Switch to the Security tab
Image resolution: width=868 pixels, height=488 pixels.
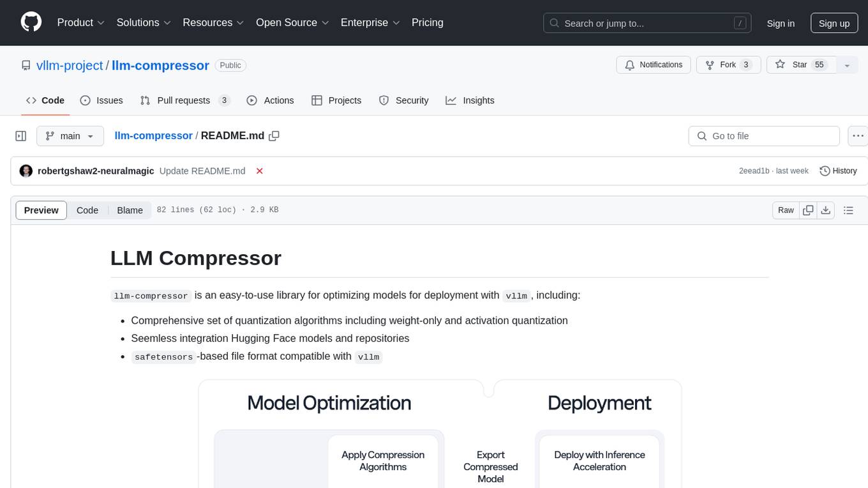click(404, 100)
